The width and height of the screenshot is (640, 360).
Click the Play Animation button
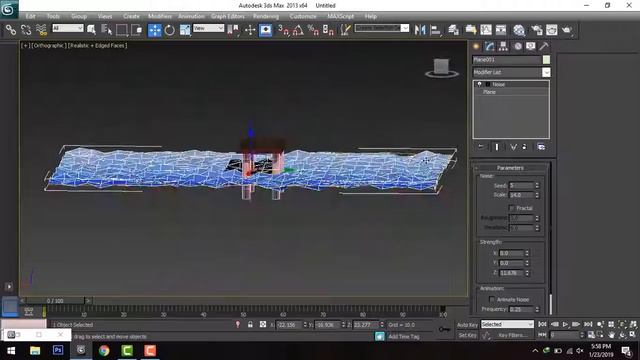[x=565, y=324]
